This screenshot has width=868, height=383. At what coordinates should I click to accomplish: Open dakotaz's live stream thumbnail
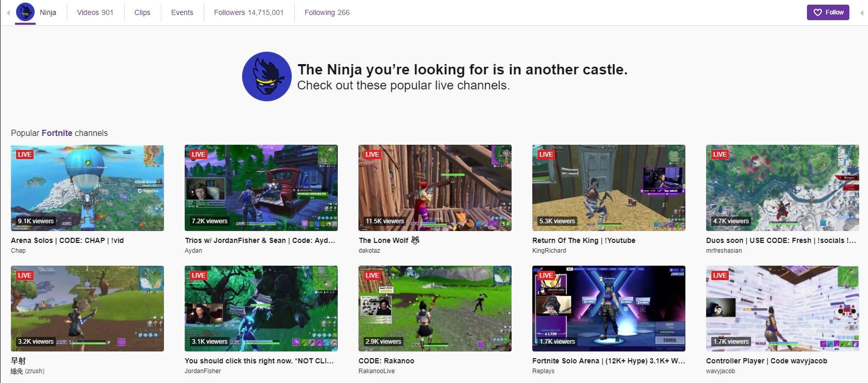[x=435, y=188]
